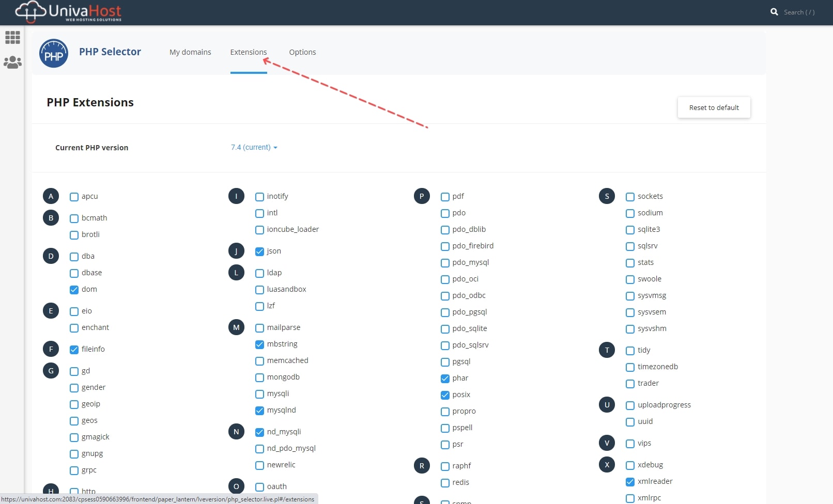The width and height of the screenshot is (833, 504).
Task: Uncheck the phar extension
Action: [445, 379]
